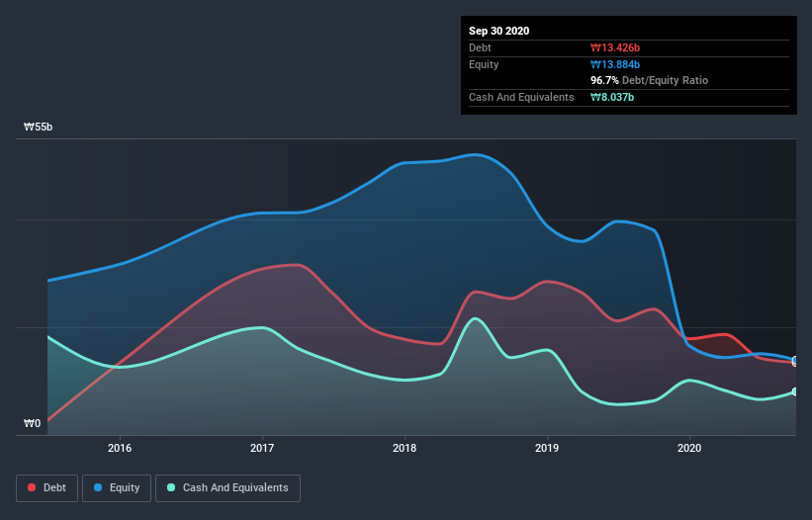Click the Cash And Equivalents tooltip label

(x=521, y=97)
